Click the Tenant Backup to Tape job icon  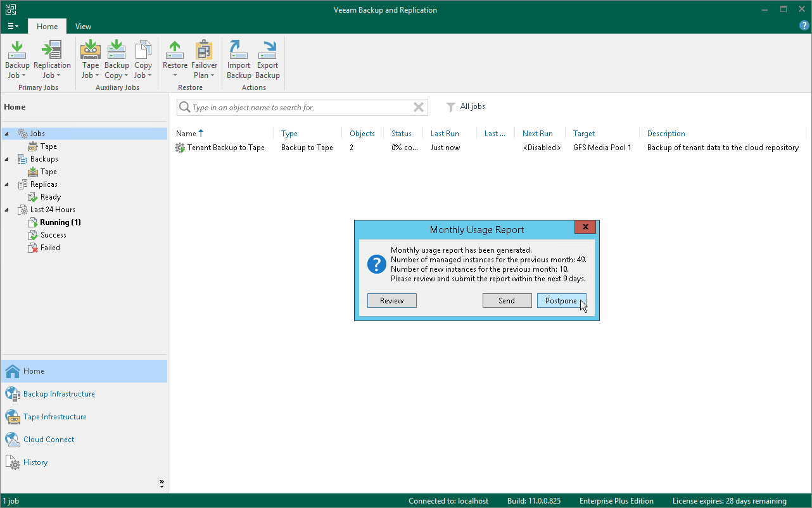click(x=181, y=148)
